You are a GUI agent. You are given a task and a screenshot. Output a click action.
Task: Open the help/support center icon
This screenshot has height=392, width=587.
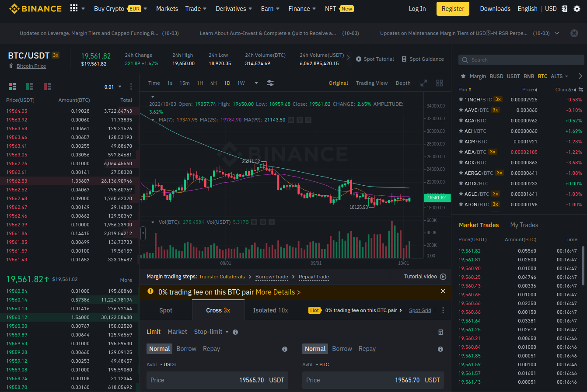point(565,9)
